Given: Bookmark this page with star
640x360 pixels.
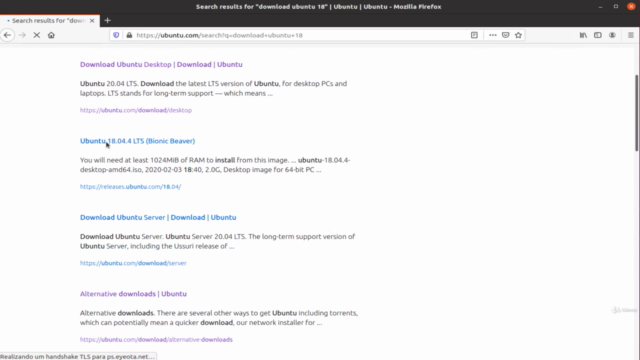Looking at the screenshot, I should [518, 35].
